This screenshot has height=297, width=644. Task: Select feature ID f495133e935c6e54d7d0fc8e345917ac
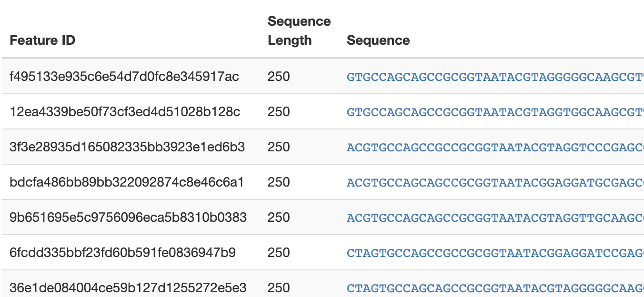click(x=124, y=76)
